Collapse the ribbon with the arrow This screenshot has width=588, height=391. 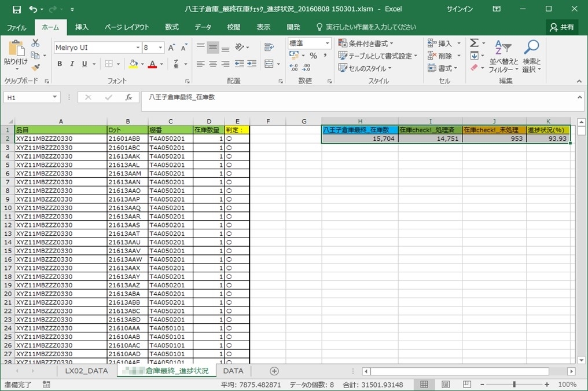point(579,81)
